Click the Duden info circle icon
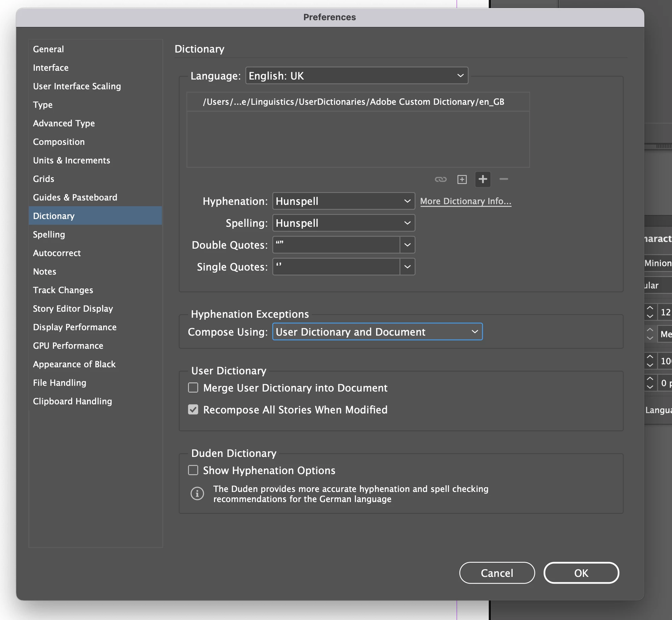This screenshot has height=620, width=672. click(197, 494)
